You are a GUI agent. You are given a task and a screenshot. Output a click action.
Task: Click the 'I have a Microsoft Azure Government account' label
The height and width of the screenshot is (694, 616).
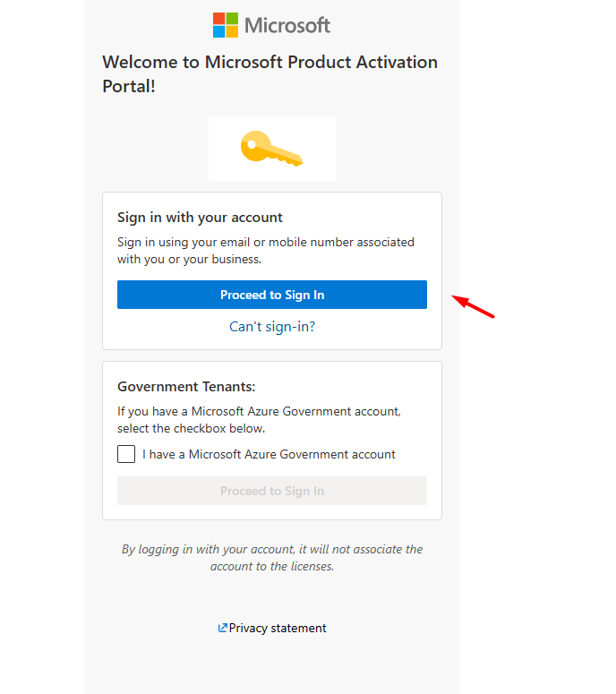(x=269, y=454)
